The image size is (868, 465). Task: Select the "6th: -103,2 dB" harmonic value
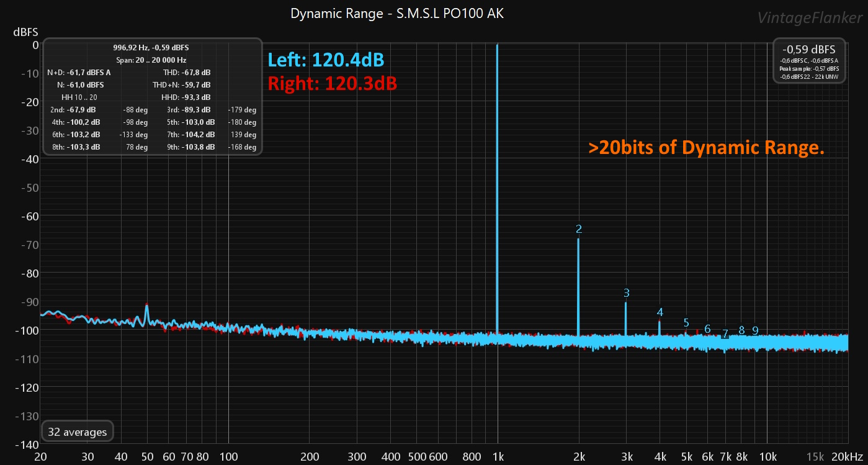coord(74,135)
